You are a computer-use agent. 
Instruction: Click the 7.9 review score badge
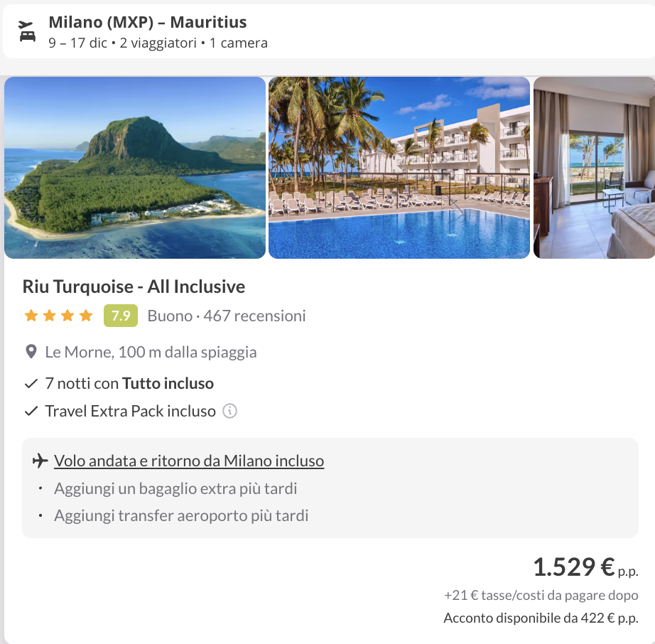pos(121,316)
